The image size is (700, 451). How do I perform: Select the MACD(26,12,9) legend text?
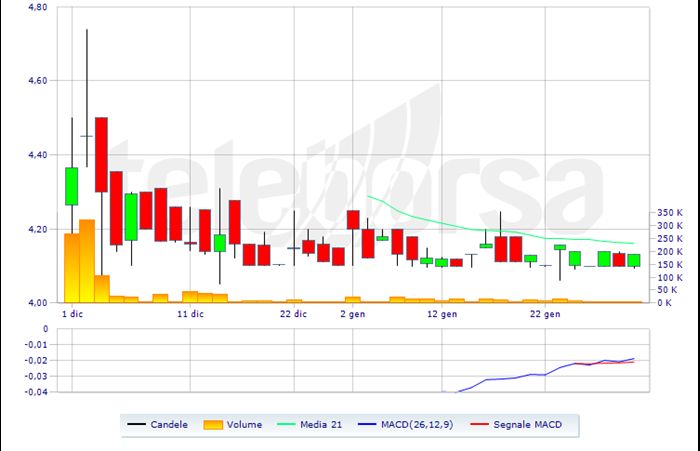coord(416,425)
